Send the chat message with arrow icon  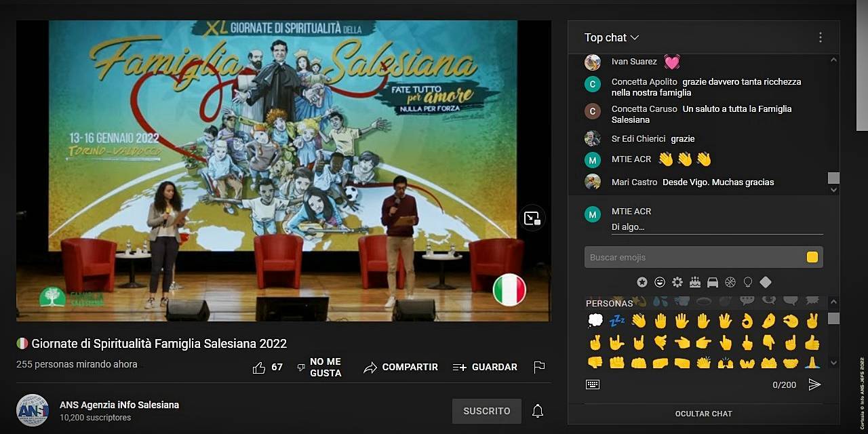point(814,384)
